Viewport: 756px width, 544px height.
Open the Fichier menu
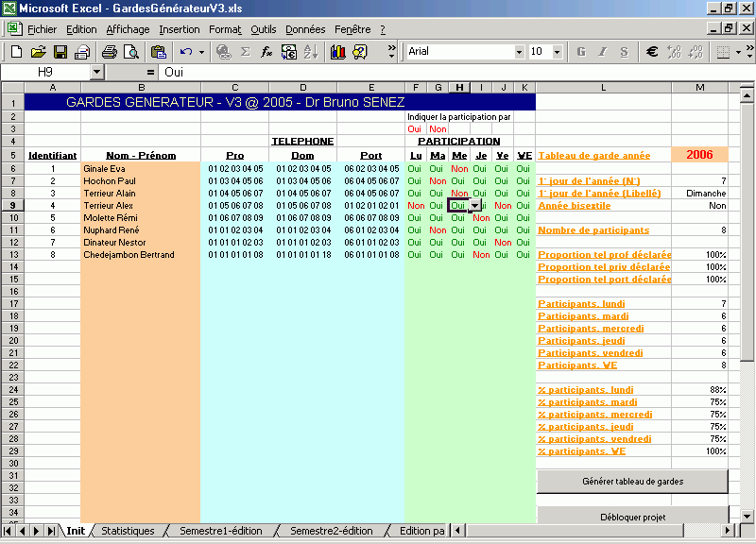pos(42,29)
